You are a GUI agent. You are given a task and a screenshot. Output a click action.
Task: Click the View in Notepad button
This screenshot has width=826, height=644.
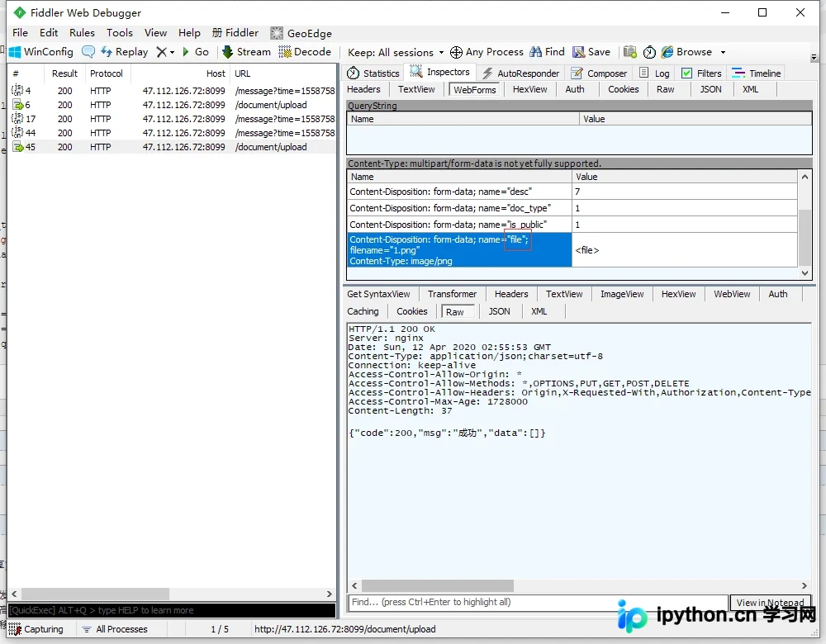[770, 603]
